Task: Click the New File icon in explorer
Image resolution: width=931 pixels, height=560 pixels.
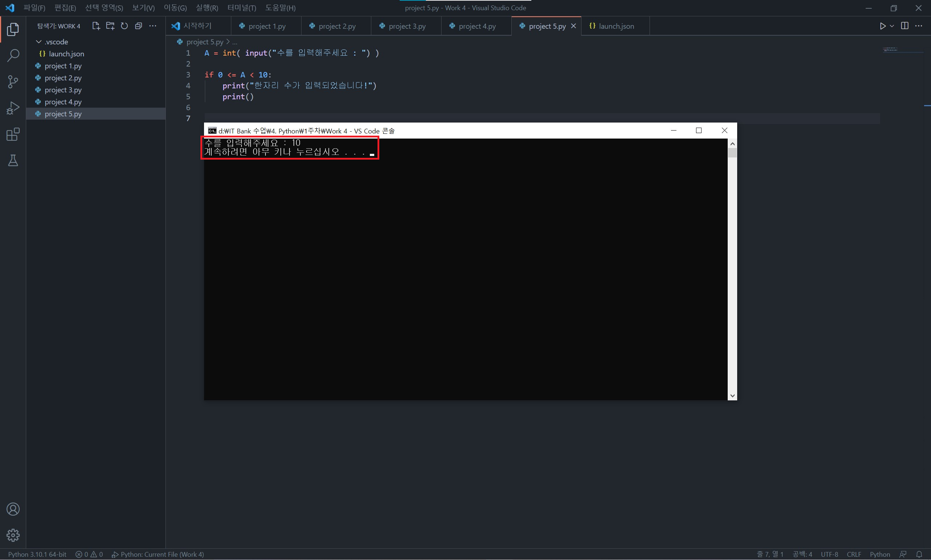Action: coord(96,26)
